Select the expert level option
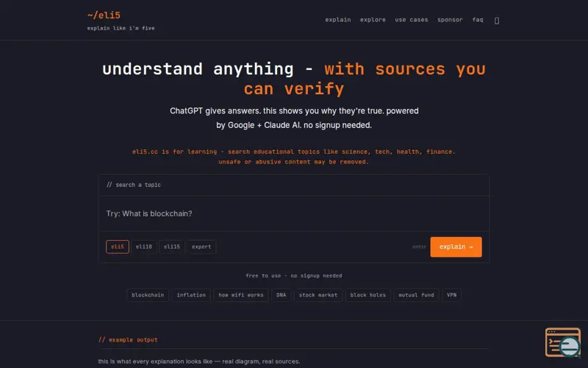Screen dimensions: 588x368 pos(201,247)
